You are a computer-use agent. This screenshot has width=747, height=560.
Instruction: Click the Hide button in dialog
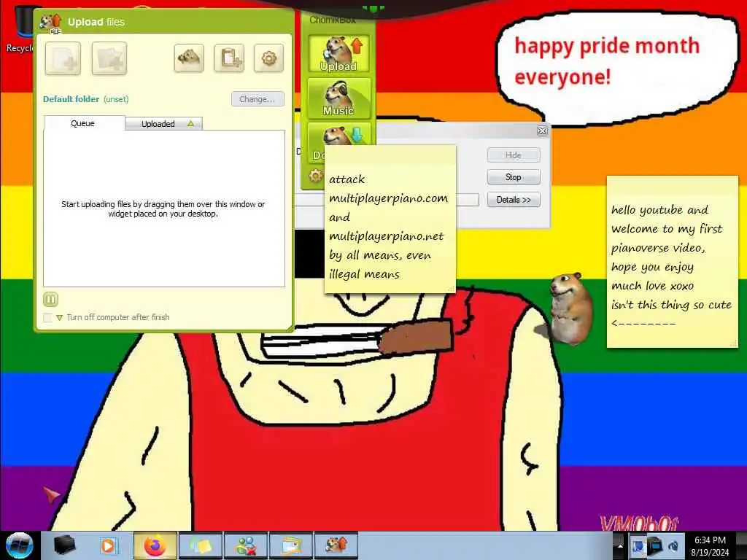pos(514,155)
